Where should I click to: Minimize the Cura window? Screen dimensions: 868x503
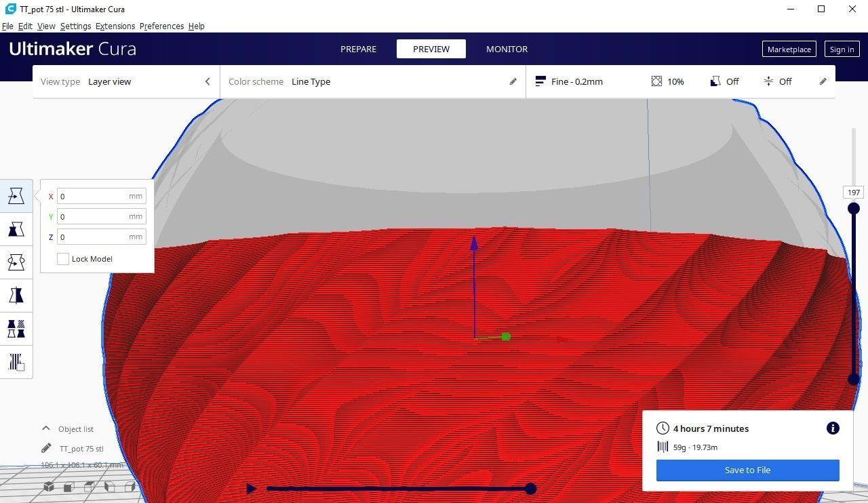tap(790, 9)
